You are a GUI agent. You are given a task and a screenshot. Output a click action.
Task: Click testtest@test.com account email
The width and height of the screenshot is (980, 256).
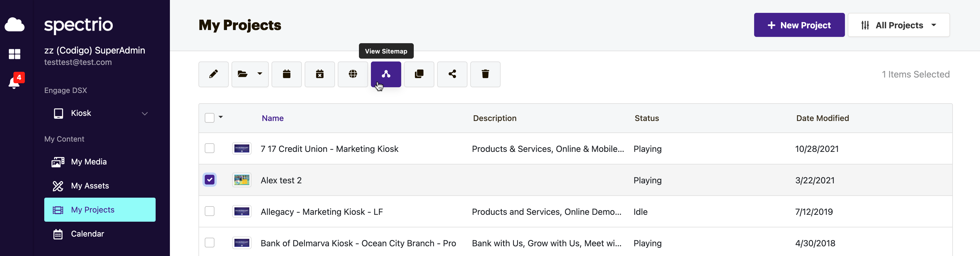click(78, 62)
